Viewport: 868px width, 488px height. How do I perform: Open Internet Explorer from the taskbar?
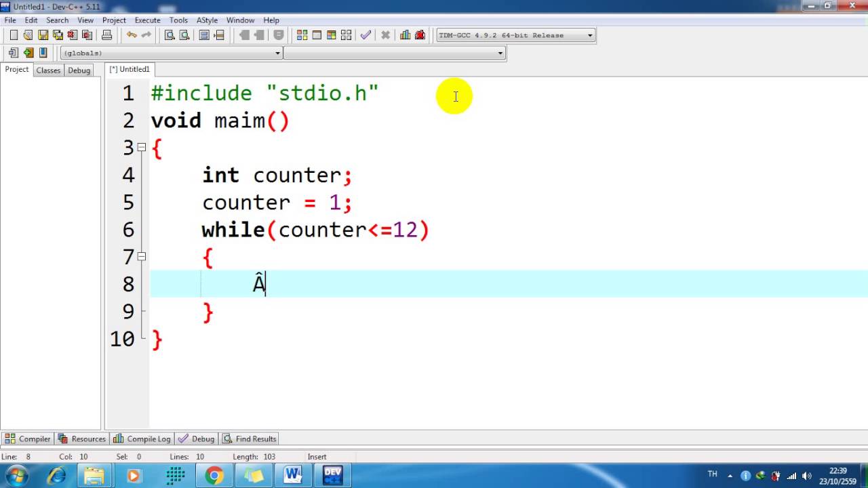pyautogui.click(x=56, y=476)
